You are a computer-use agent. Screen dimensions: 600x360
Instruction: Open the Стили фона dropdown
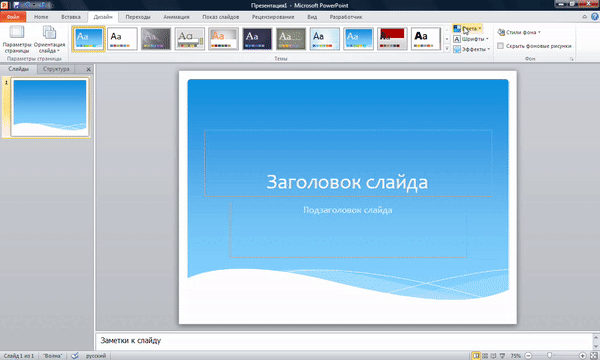519,33
